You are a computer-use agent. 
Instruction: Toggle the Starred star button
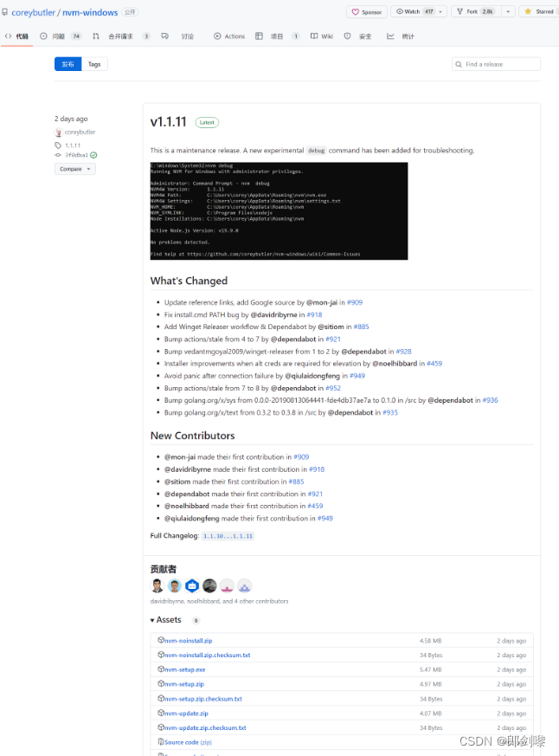point(540,11)
